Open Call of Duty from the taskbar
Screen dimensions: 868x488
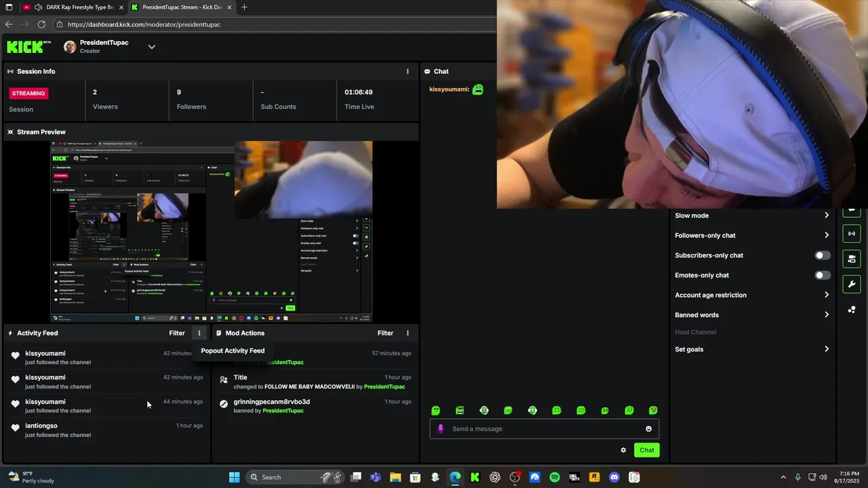[574, 477]
